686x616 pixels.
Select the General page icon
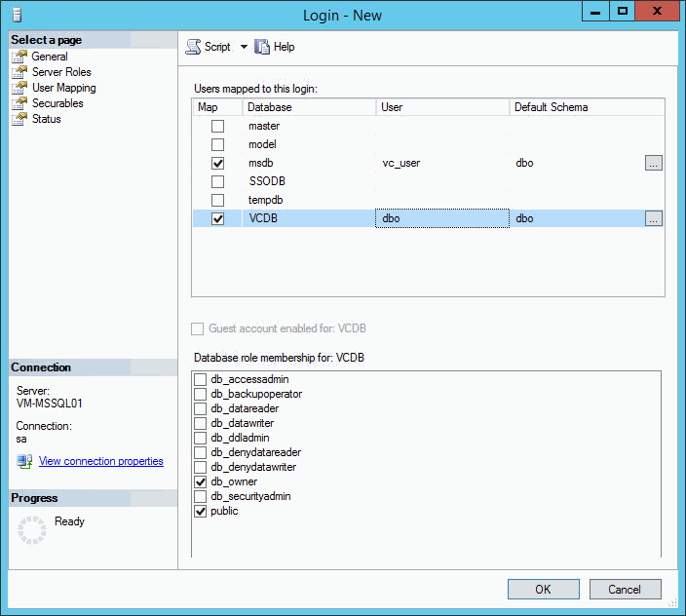coord(19,57)
